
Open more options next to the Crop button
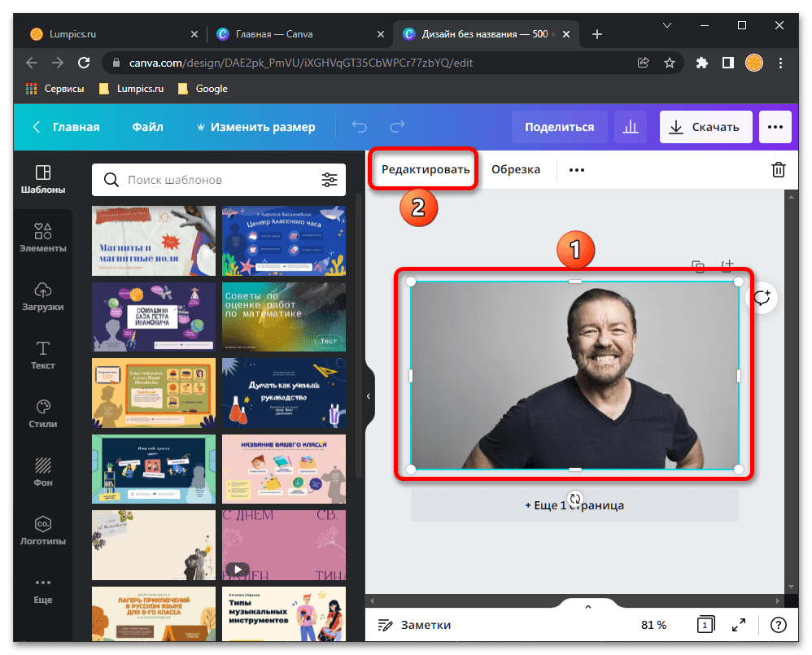pos(577,170)
